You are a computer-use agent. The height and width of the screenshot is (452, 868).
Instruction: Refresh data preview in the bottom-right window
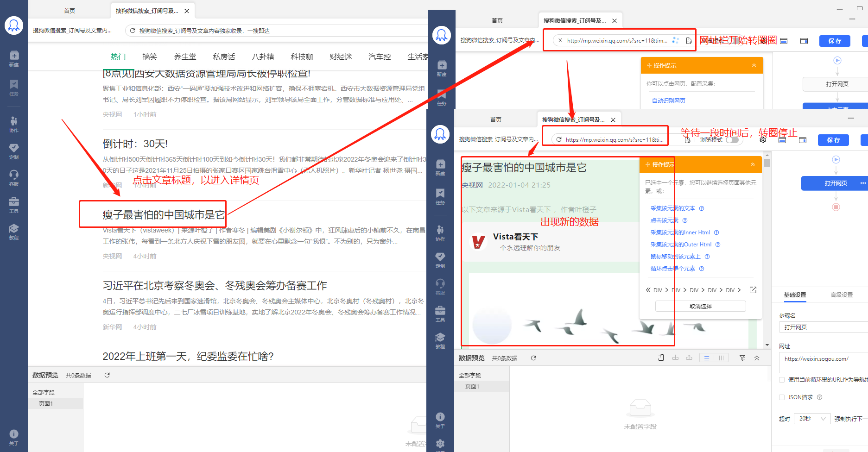coord(533,358)
